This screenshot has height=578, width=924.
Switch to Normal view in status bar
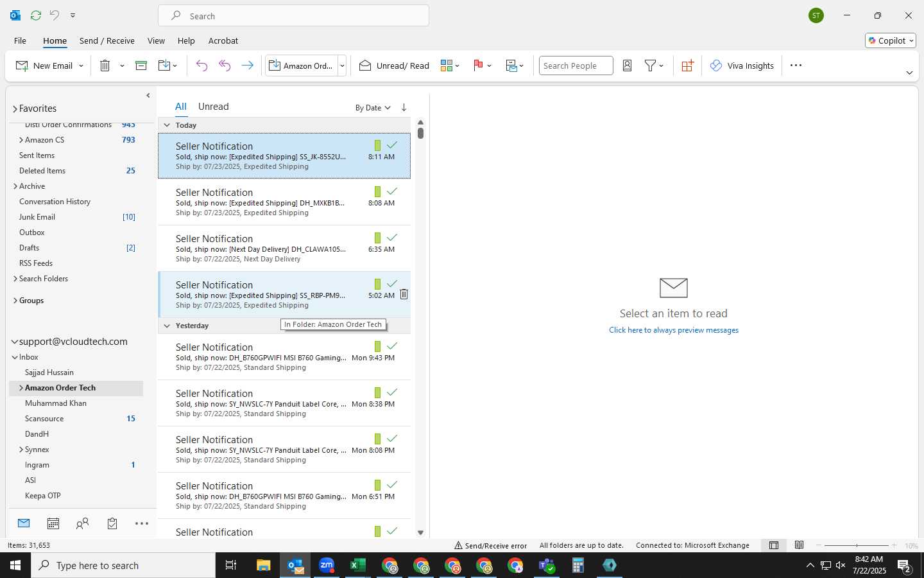tap(774, 545)
